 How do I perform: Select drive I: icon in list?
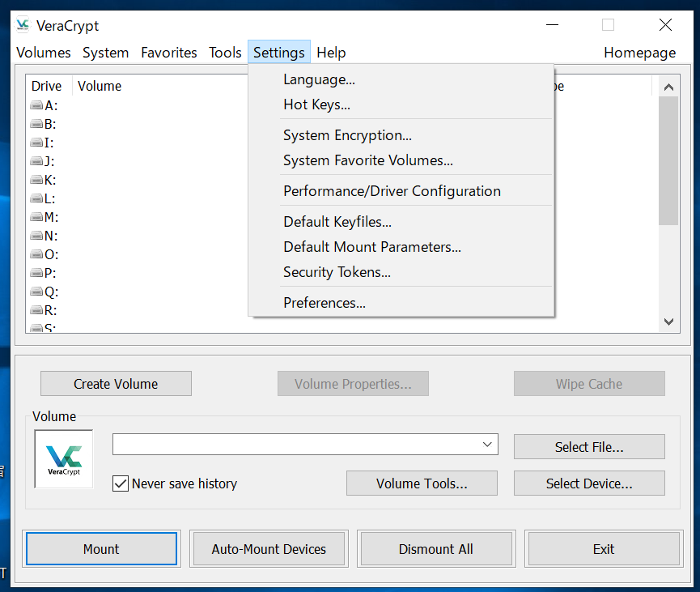tap(37, 143)
